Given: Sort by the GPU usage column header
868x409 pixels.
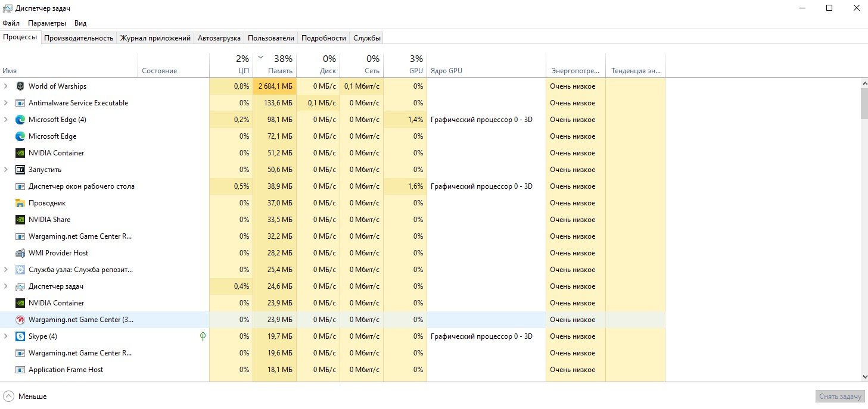Looking at the screenshot, I should pos(405,65).
